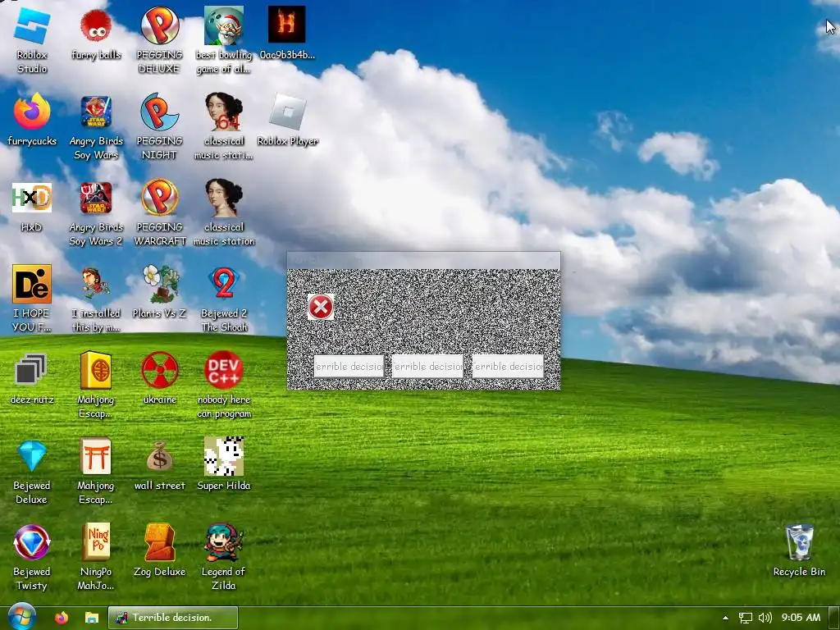Click the 9:05 AM taskbar clock
The height and width of the screenshot is (630, 840).
(x=801, y=618)
